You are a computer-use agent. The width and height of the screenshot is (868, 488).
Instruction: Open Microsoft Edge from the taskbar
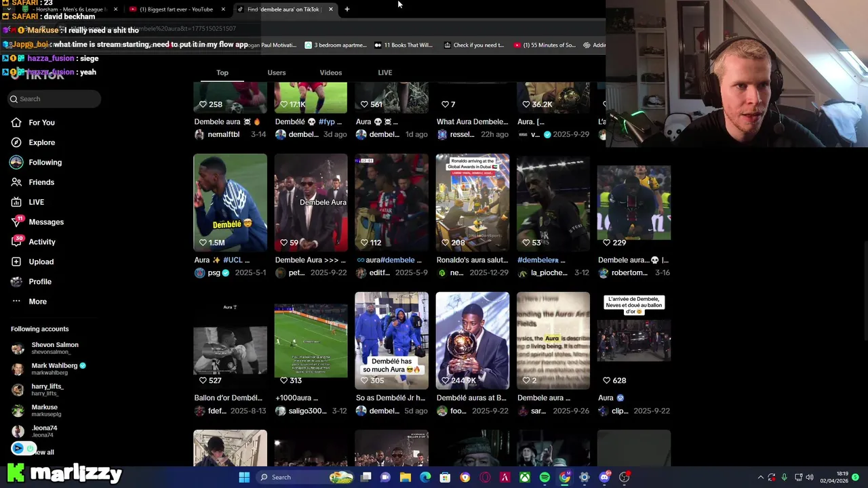pyautogui.click(x=425, y=477)
